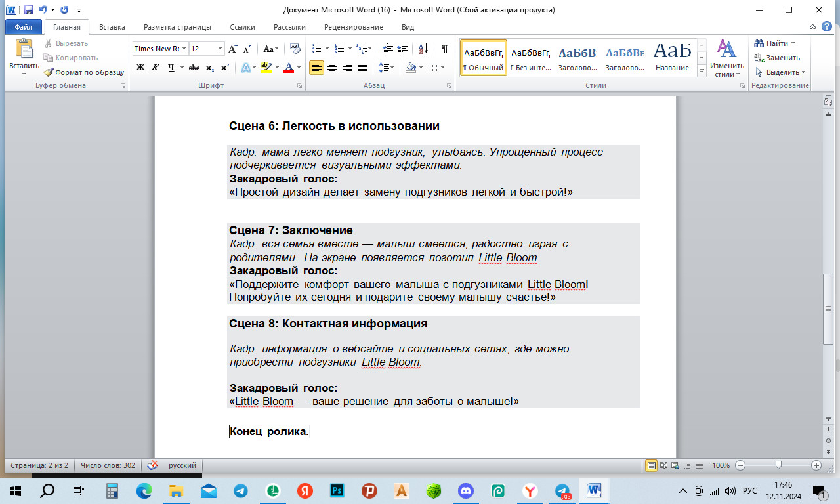Click the grow font size icon

coord(233,49)
